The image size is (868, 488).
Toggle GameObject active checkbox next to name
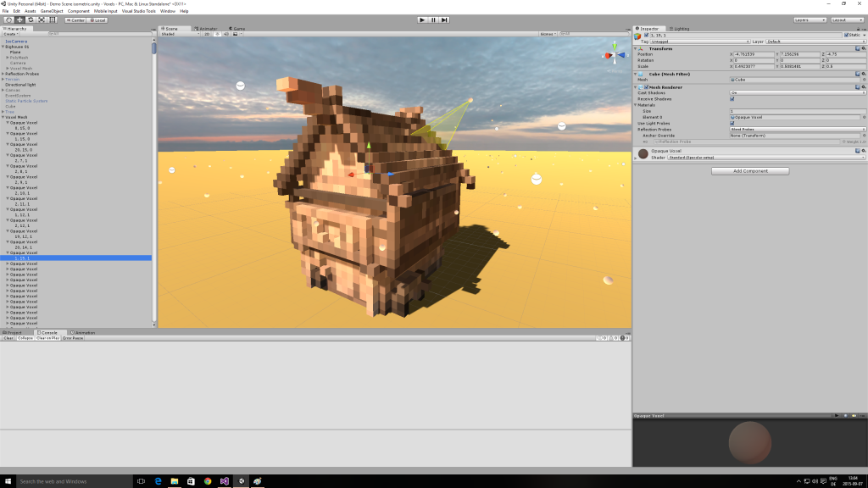[646, 36]
